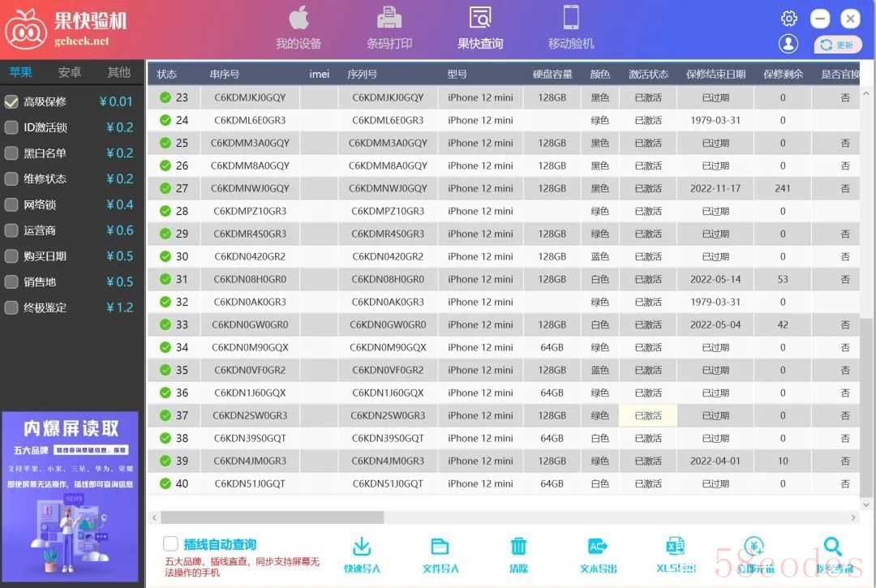Click warranty date 2022-11-17 cell
This screenshot has height=588, width=876.
tap(715, 188)
